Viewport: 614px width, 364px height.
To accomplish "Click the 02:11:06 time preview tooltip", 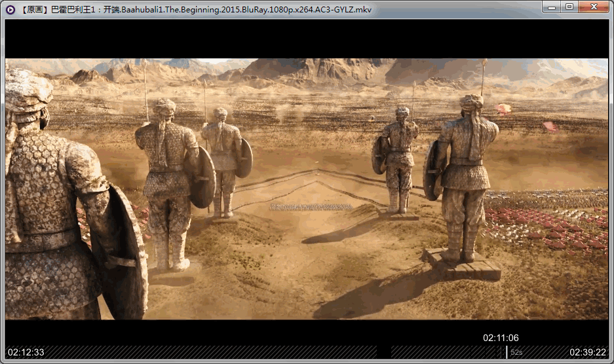I will click(x=501, y=338).
